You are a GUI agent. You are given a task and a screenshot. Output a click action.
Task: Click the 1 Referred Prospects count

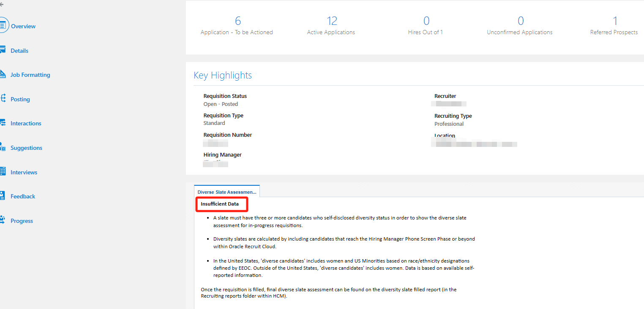(615, 21)
